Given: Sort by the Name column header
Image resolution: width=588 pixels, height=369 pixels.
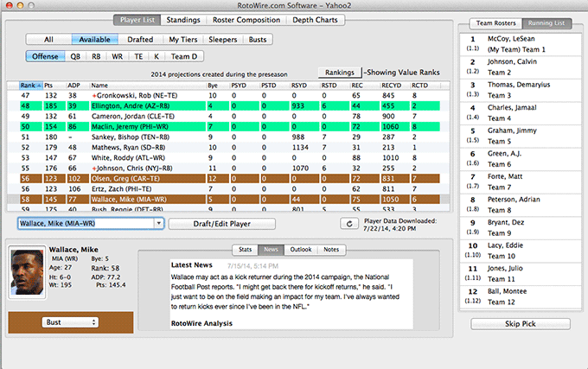Looking at the screenshot, I should (148, 86).
